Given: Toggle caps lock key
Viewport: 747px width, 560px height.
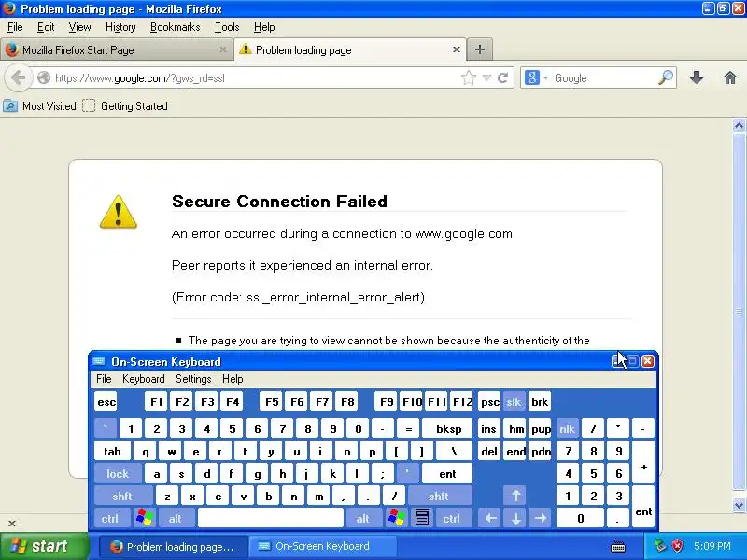Looking at the screenshot, I should pyautogui.click(x=118, y=474).
